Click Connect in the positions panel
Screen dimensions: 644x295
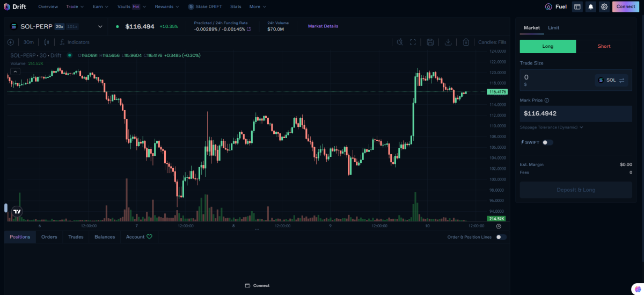(257, 285)
